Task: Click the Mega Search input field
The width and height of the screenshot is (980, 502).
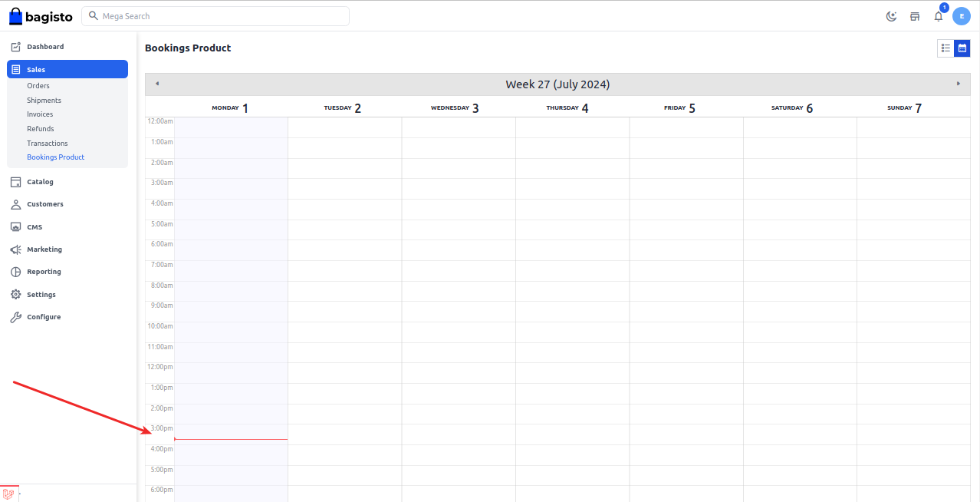Action: (x=222, y=16)
